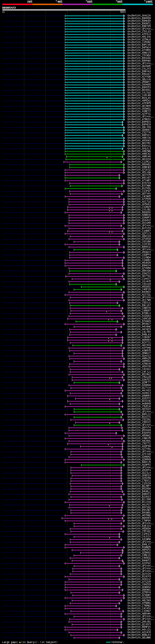The width and height of the screenshot is (155, 644).
Task: Select the UniRef100_C1XPQ7 label
Action: coord(139,191)
